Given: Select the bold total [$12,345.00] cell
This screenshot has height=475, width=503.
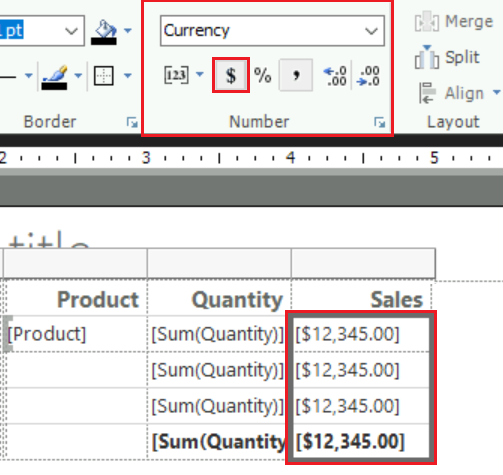Looking at the screenshot, I should point(361,441).
